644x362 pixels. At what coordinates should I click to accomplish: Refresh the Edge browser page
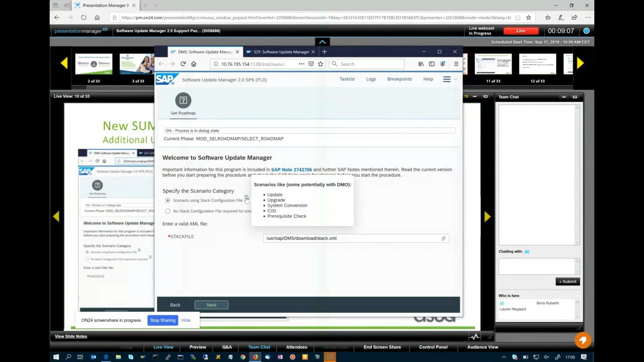[x=84, y=17]
